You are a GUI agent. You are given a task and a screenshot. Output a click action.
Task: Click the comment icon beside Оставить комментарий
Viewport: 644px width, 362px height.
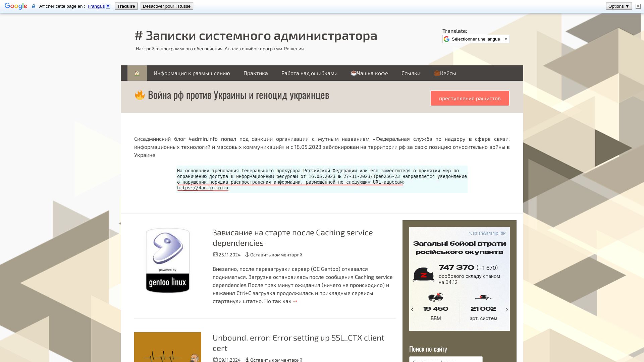pyautogui.click(x=248, y=255)
